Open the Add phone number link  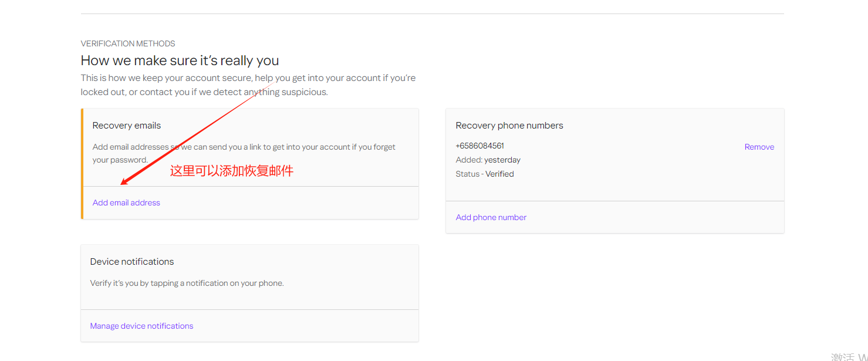pos(491,217)
